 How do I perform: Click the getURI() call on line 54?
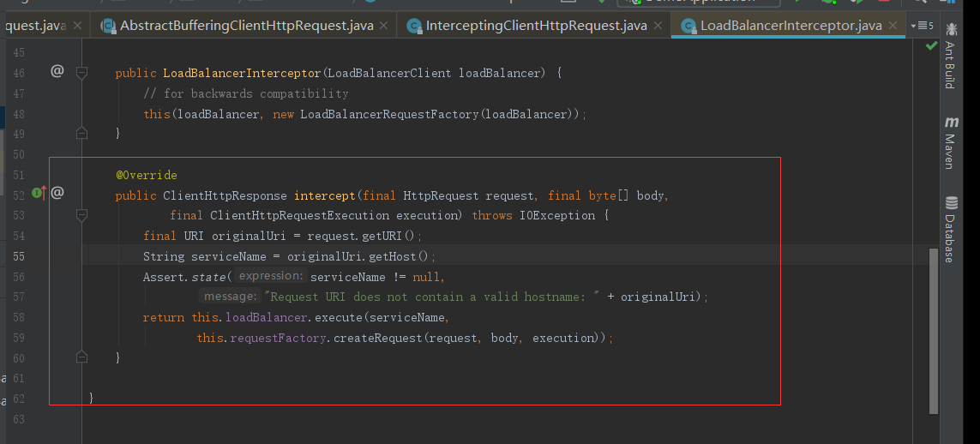coord(388,236)
